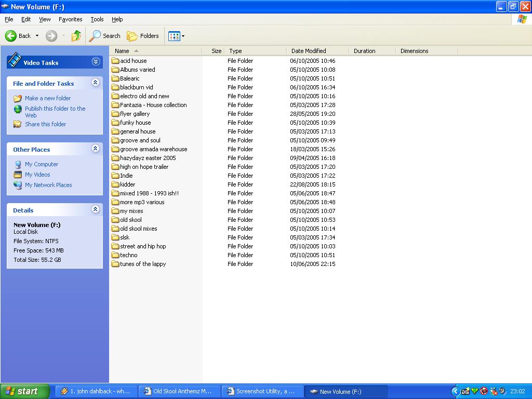Collapse the Details panel
Viewport: 532px width, 399px height.
[96, 209]
